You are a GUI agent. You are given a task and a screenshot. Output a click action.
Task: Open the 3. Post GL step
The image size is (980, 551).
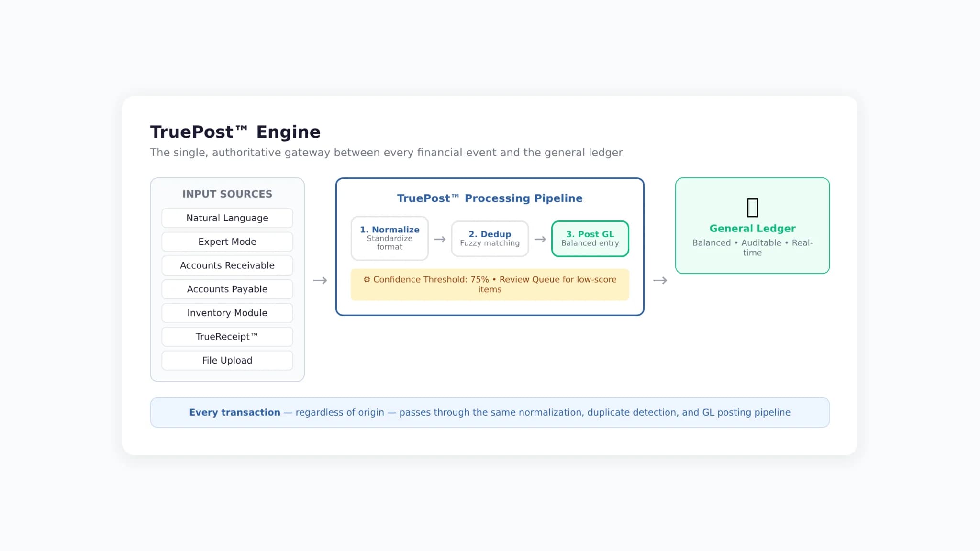(x=590, y=239)
